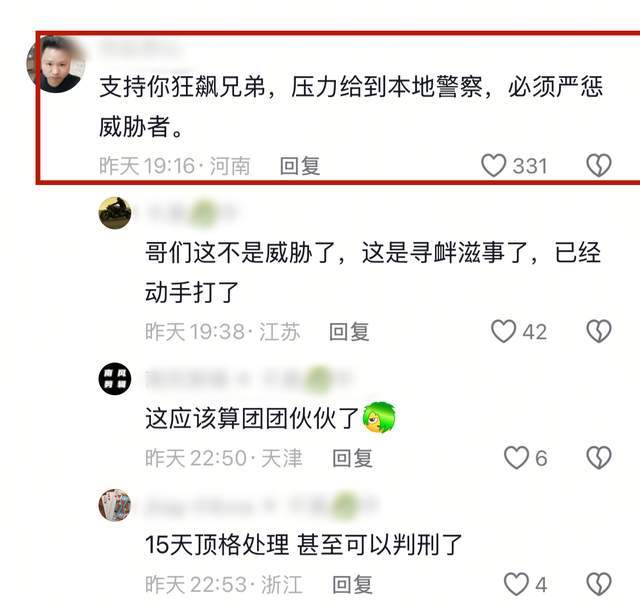Like the comment with 331 likes
640x612 pixels.
tap(493, 165)
